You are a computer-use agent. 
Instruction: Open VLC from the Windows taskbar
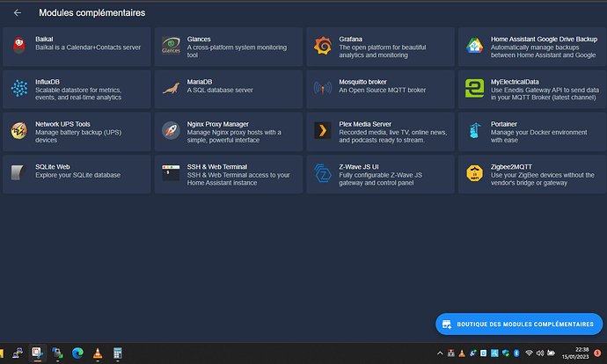(x=97, y=353)
